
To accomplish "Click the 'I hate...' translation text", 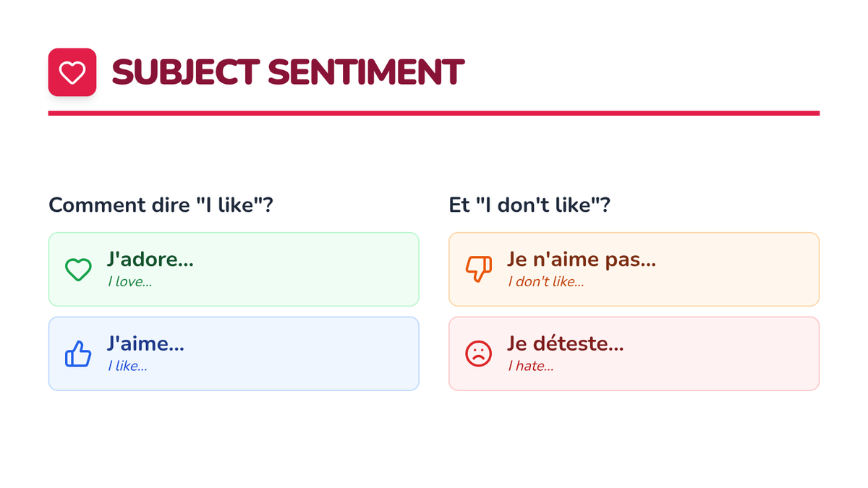I will click(530, 367).
